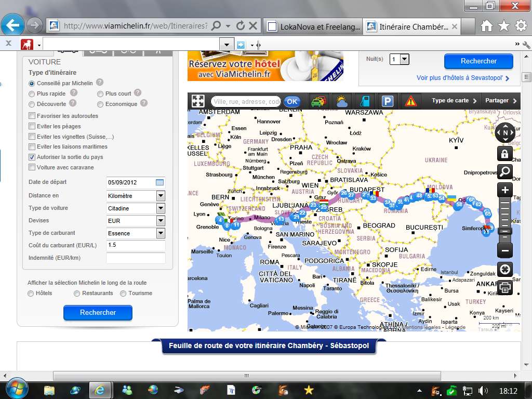The width and height of the screenshot is (532, 399).
Task: Expand the map to fullscreen
Action: 198,101
